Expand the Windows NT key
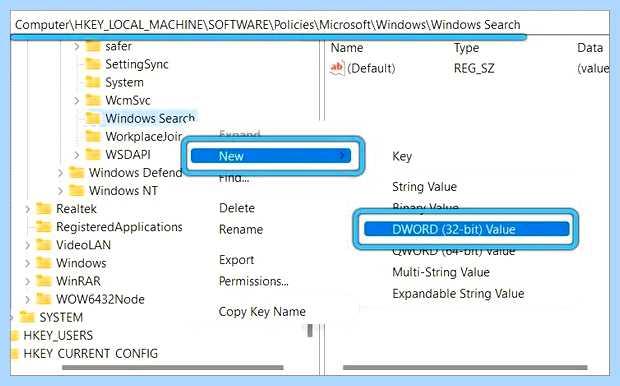The width and height of the screenshot is (620, 386). [60, 191]
